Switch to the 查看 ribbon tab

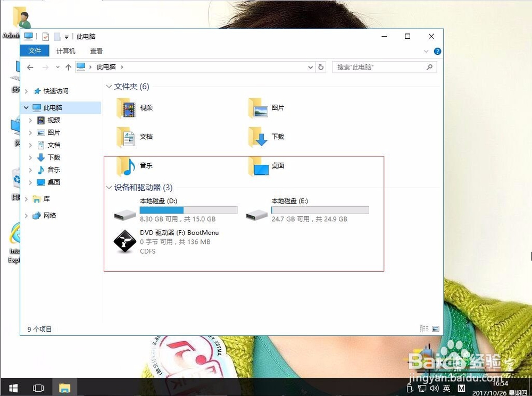pos(95,51)
